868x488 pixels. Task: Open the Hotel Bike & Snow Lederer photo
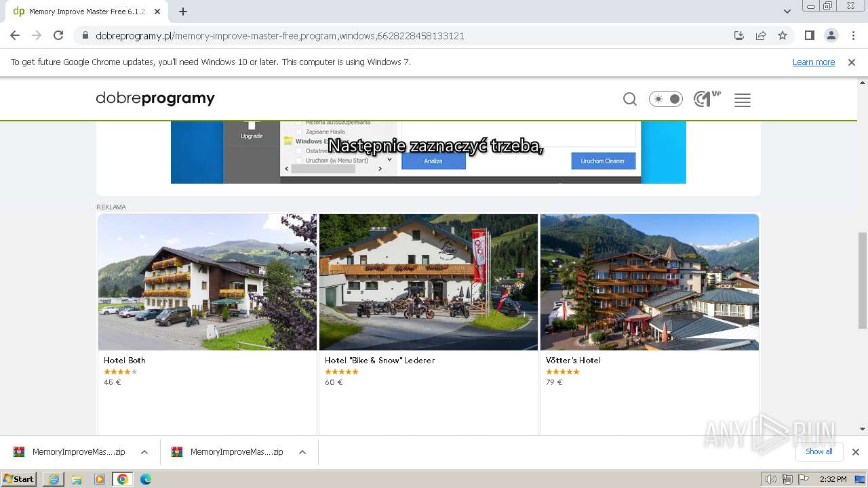(x=429, y=282)
